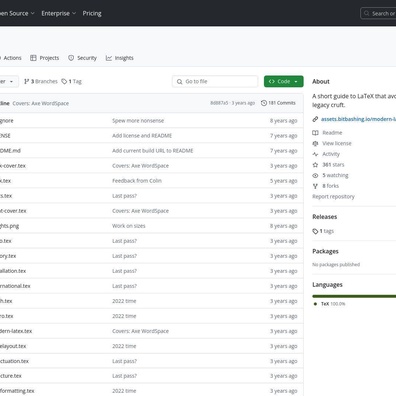Click the watching eye icon
Viewport: 396px width, 396px height.
coord(315,175)
